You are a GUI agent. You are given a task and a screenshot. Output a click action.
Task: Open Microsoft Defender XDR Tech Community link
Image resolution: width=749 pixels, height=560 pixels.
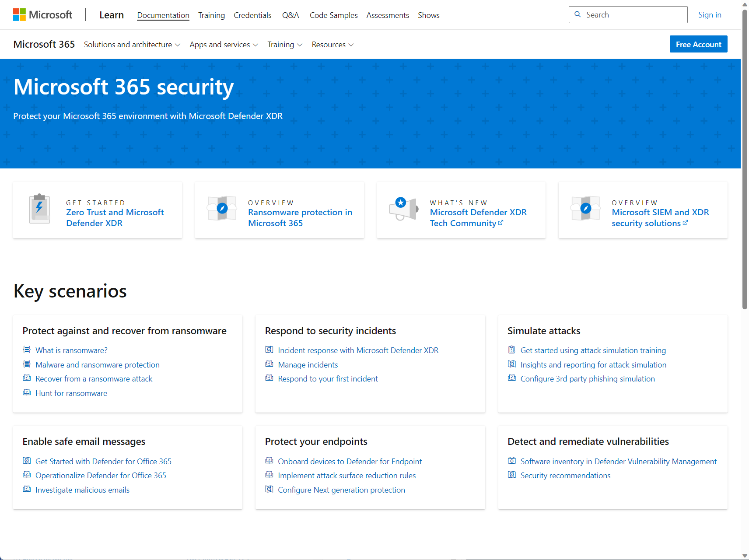pyautogui.click(x=478, y=218)
